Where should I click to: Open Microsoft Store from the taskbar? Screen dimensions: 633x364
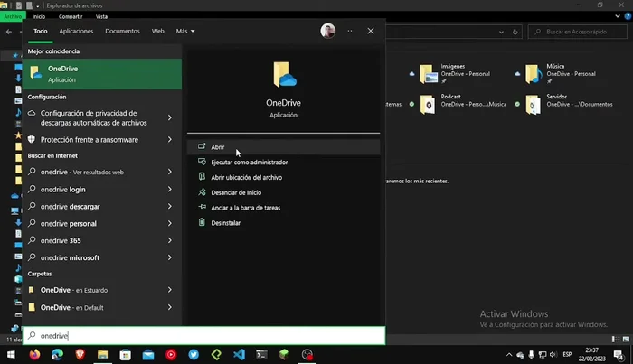point(125,354)
